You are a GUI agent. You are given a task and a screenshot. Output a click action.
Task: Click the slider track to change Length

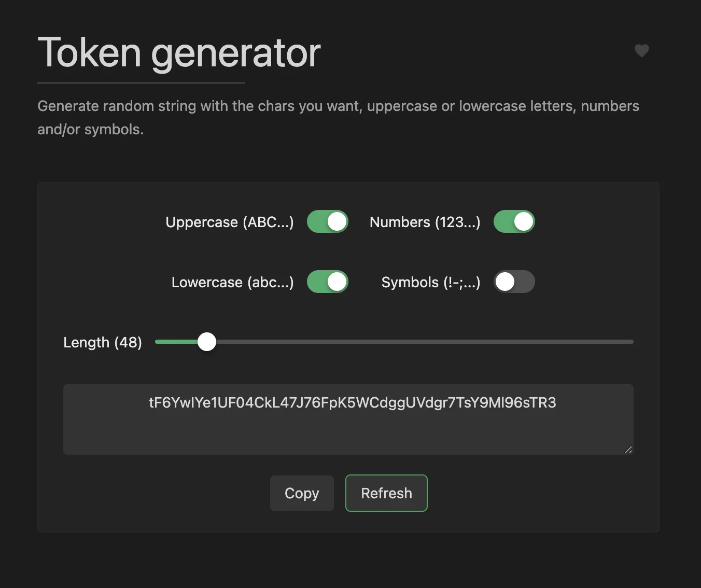[415, 342]
